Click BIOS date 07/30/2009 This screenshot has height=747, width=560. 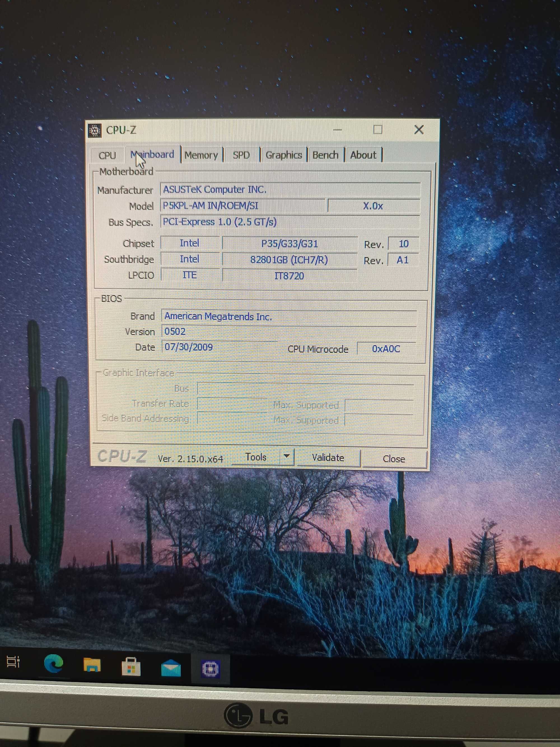click(x=220, y=347)
